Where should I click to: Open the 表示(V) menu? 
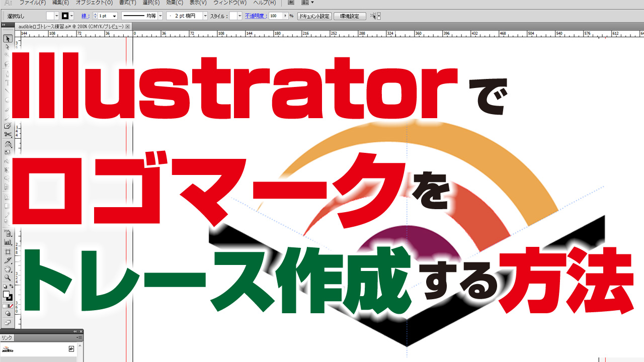[x=198, y=3]
